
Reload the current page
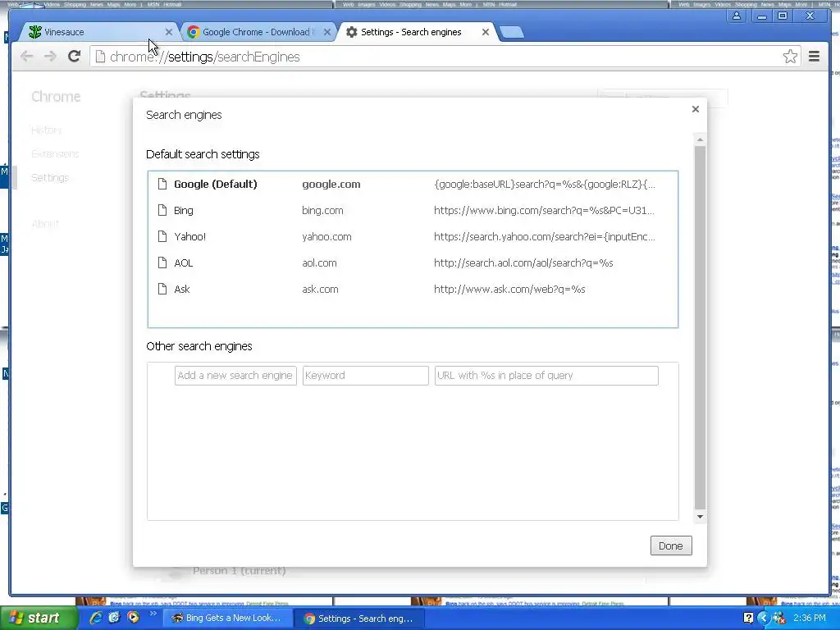click(75, 57)
